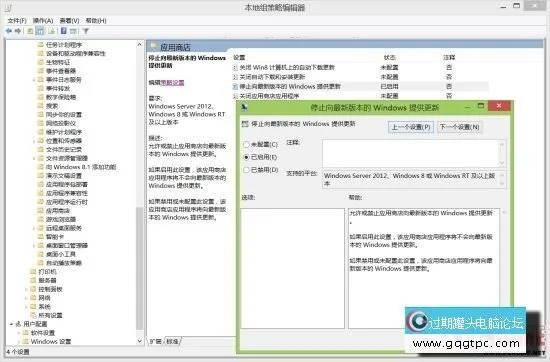550x362 pixels.
Task: Open the 查看(V) menu
Action: pyautogui.click(x=69, y=21)
